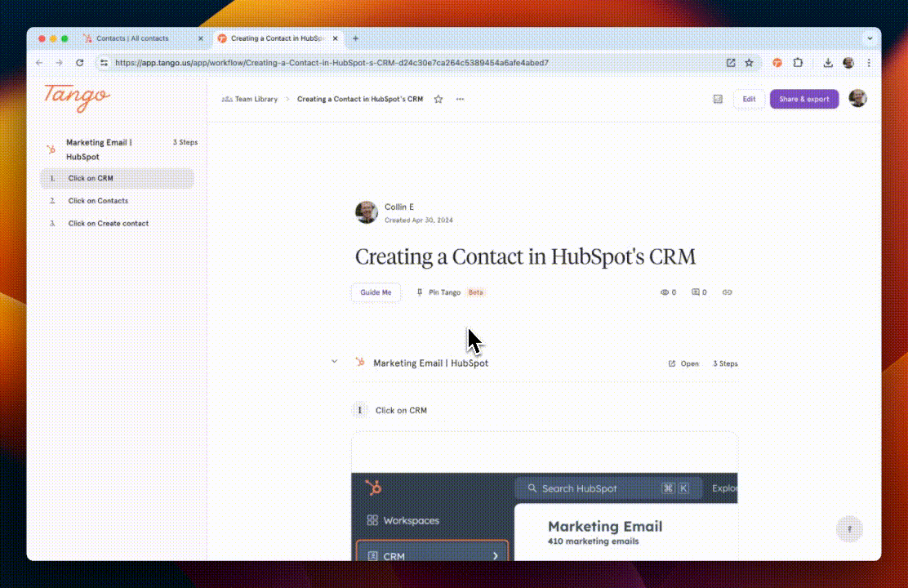
Task: Click the layout view icon left of Edit
Action: point(718,99)
